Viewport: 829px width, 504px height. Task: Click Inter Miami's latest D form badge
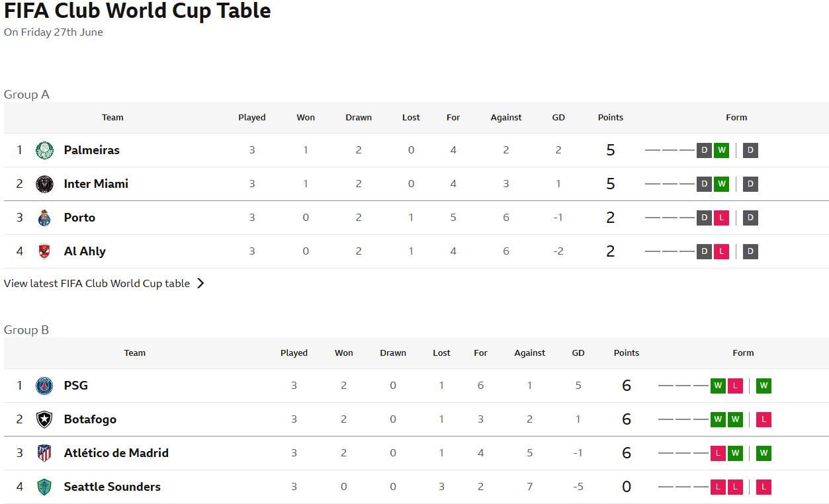750,184
